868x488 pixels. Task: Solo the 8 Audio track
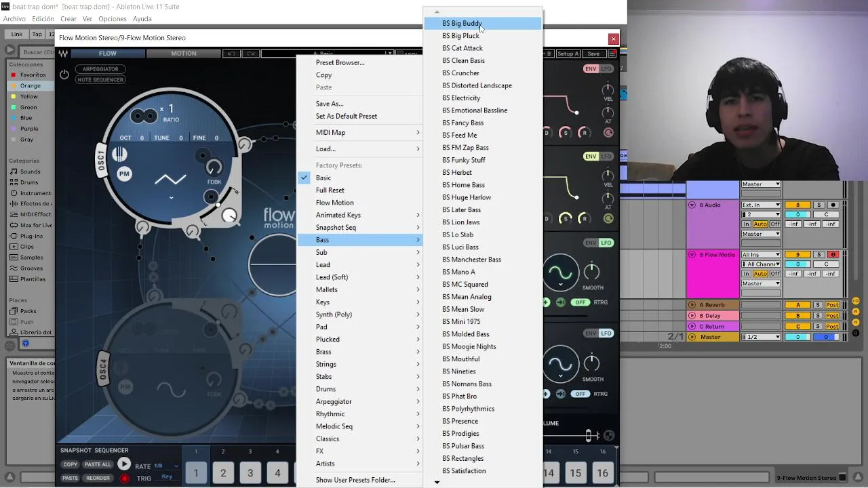point(818,205)
